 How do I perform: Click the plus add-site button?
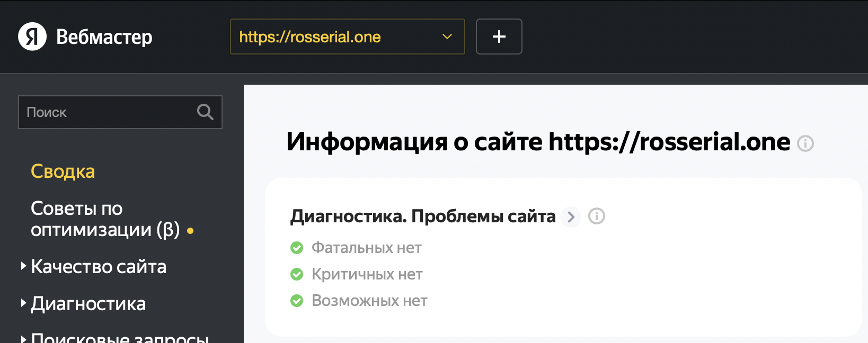pos(499,37)
